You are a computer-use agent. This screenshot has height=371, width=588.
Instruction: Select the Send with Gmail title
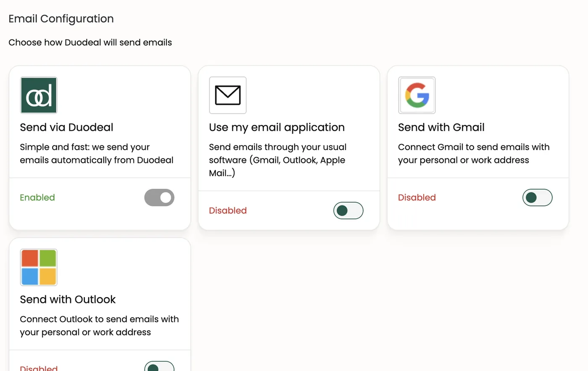[x=441, y=127]
